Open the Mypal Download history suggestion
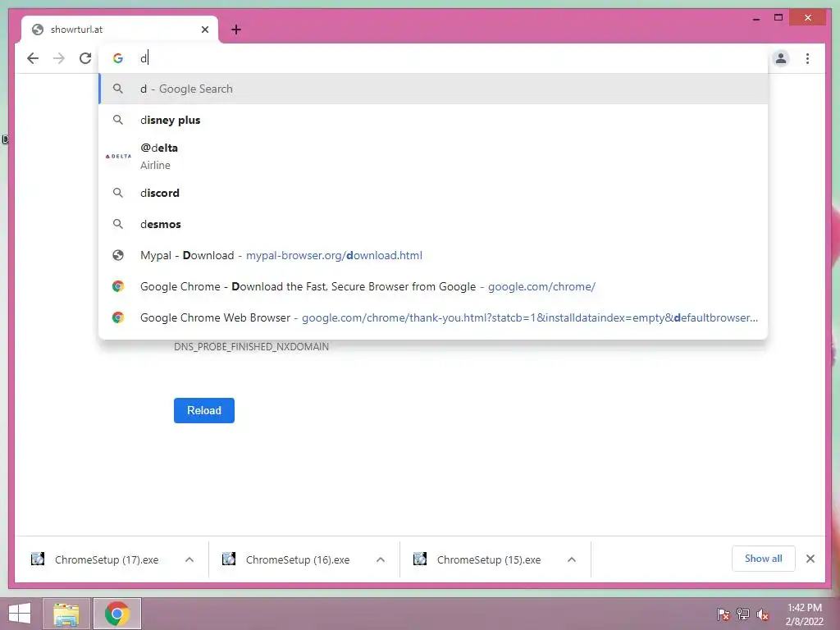 tap(433, 255)
